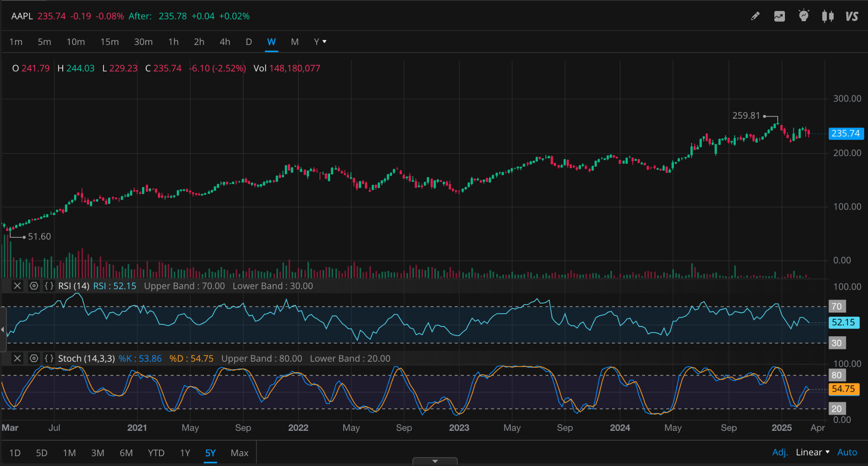Select the 1Y time range
Image resolution: width=868 pixels, height=466 pixels.
(x=185, y=453)
